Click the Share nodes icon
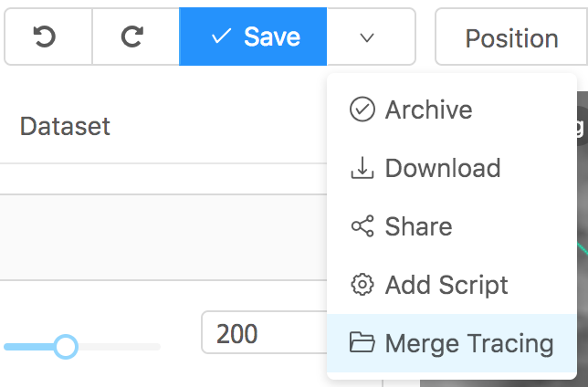 point(362,226)
